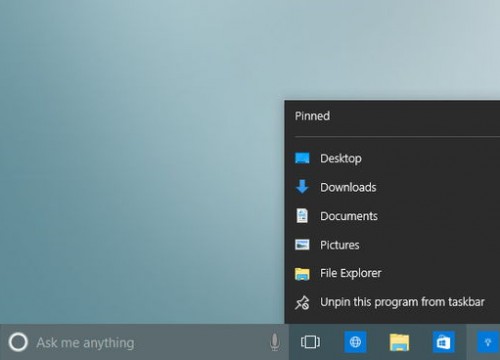This screenshot has width=500, height=360.
Task: Click the File Explorer folder icon in jump list
Action: 302,274
